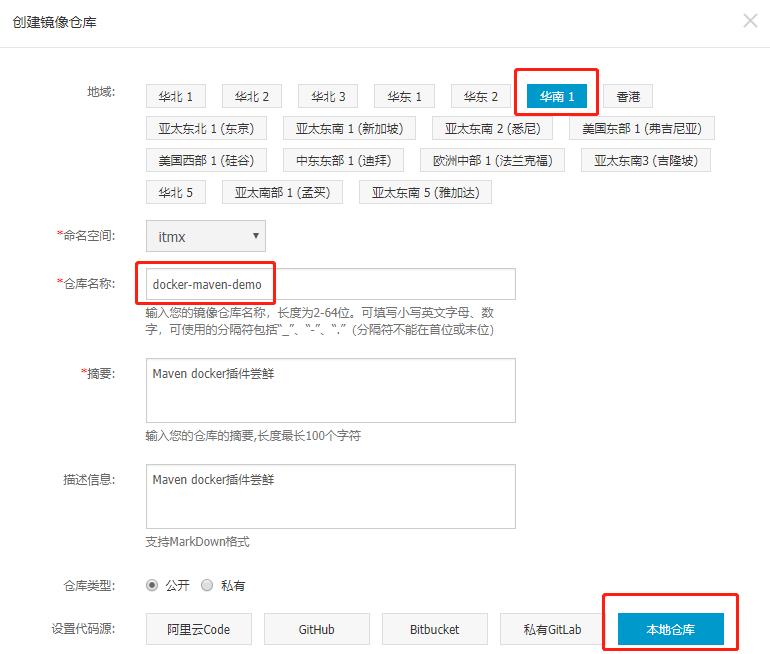Pick 亚太东南 5 (雅加达) region
Image resolution: width=770 pixels, height=654 pixels.
coord(425,192)
